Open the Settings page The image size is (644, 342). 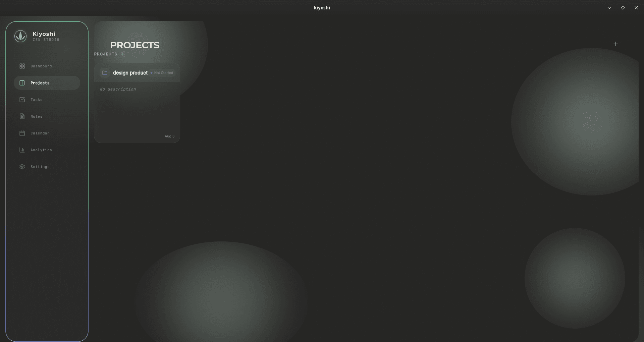pyautogui.click(x=47, y=167)
